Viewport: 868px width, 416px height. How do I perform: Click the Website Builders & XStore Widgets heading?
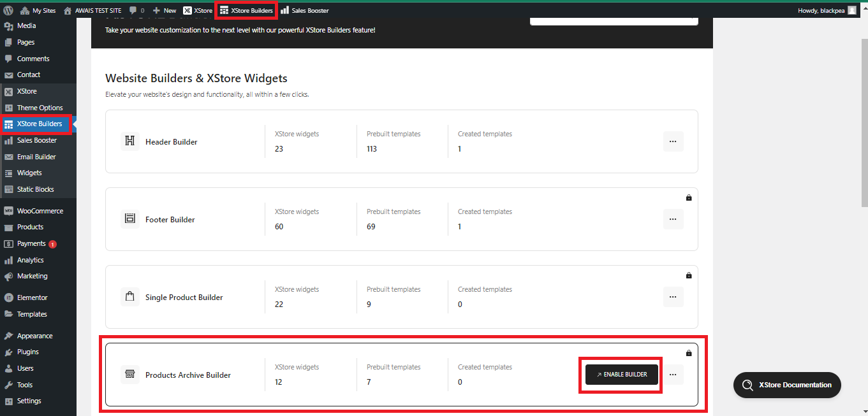(x=196, y=78)
